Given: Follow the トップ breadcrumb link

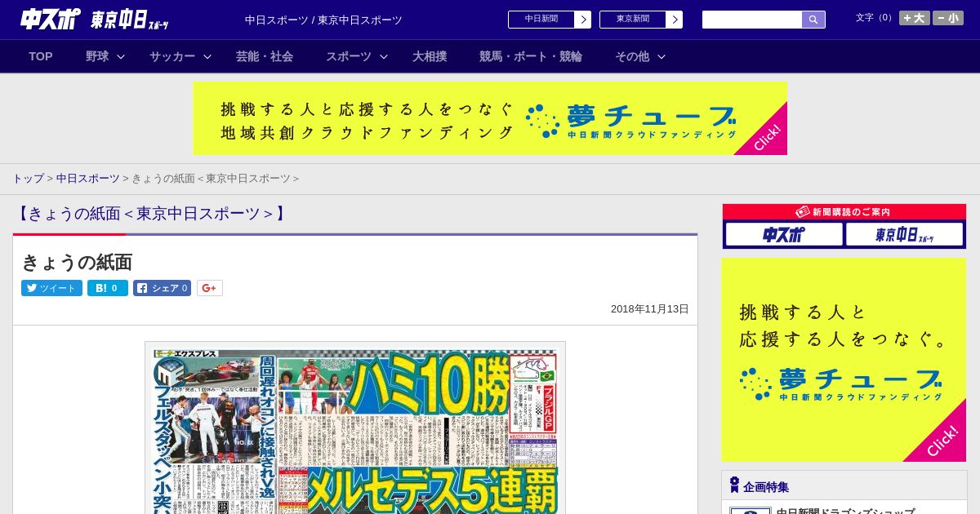Looking at the screenshot, I should 29,179.
